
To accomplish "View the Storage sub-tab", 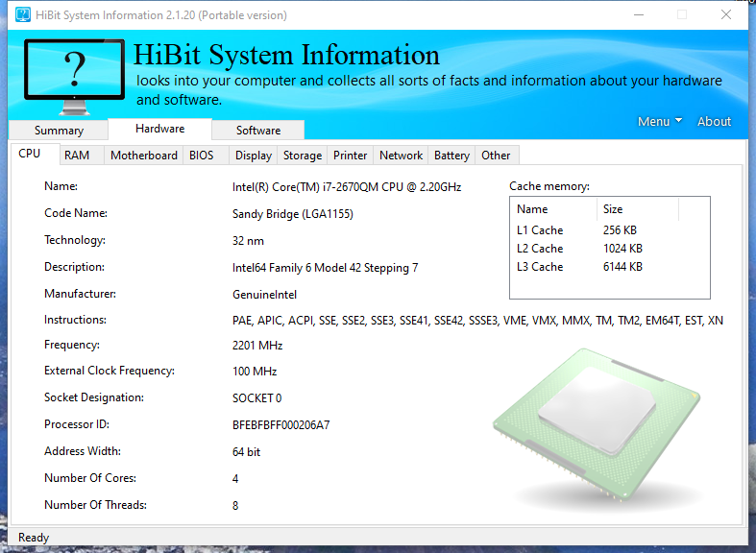I will coord(303,156).
